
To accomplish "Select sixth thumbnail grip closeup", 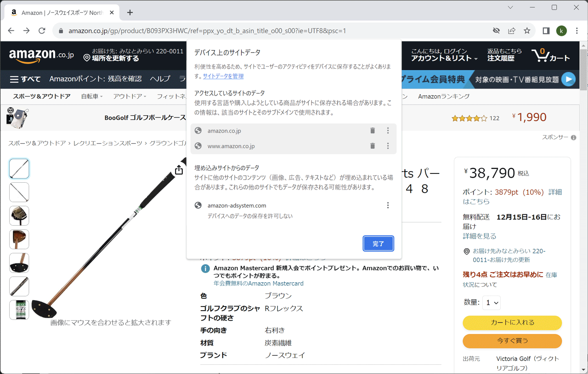I will [x=19, y=286].
